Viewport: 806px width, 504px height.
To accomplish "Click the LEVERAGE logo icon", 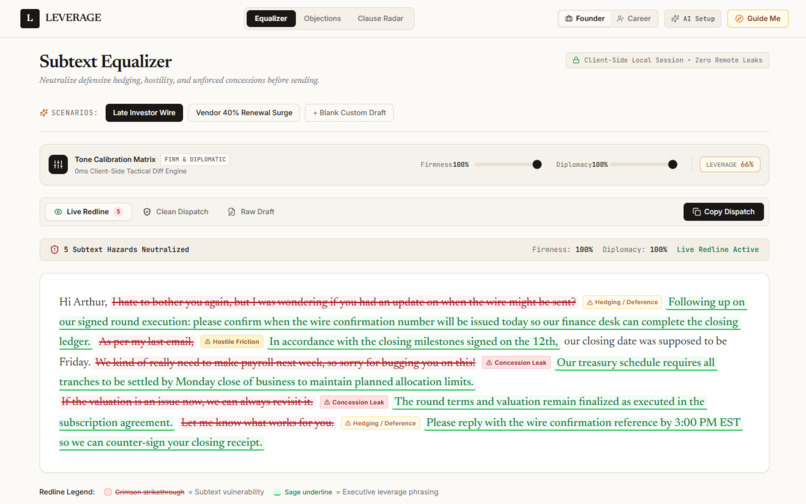I will [30, 18].
